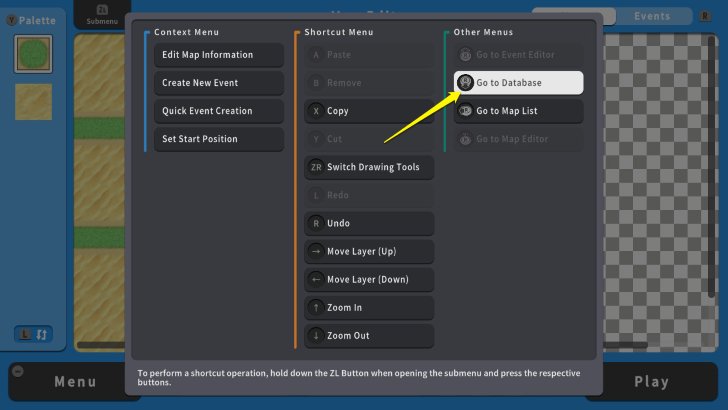Select the green grass tile in palette
The width and height of the screenshot is (728, 410).
(x=33, y=54)
